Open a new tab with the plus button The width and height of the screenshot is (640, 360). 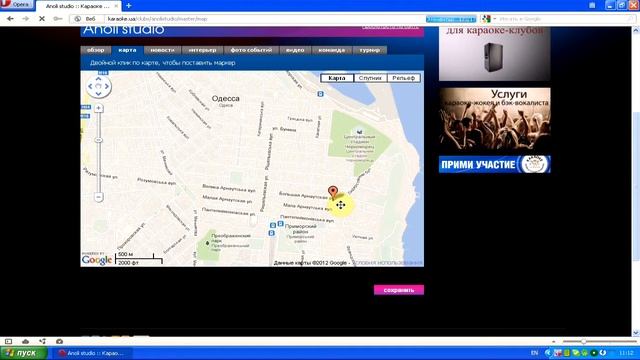tap(129, 6)
